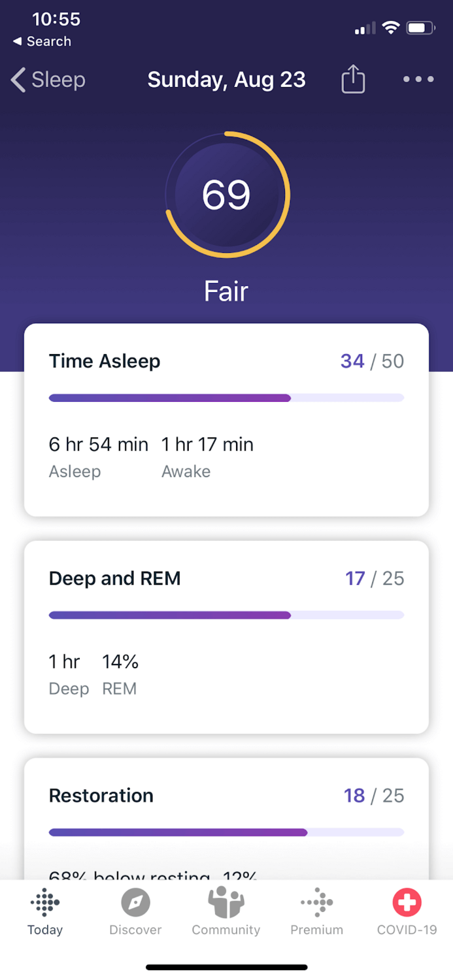Open the Today tab
The width and height of the screenshot is (453, 980).
(x=45, y=911)
